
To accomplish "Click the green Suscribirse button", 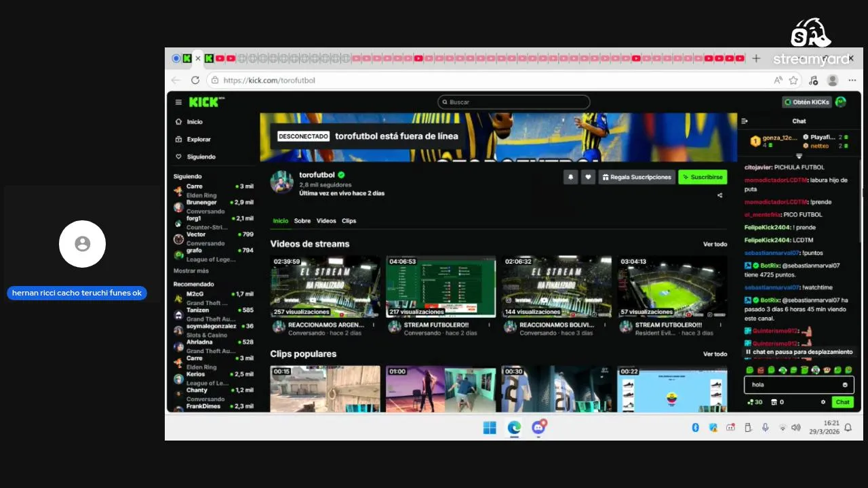I will point(703,177).
